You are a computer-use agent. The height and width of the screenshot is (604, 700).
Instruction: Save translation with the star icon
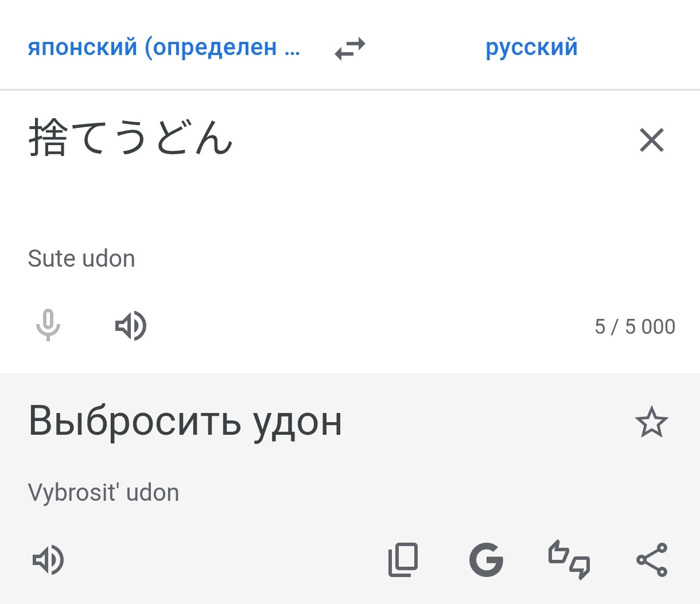(x=651, y=422)
